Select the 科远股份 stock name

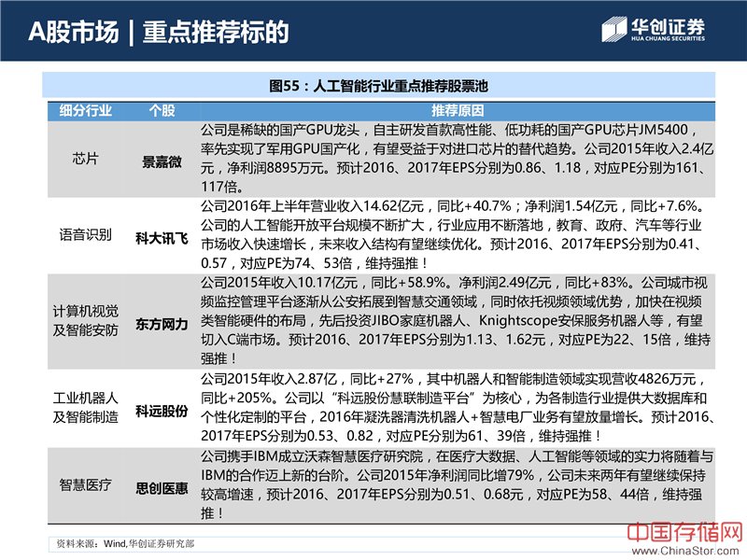click(x=162, y=408)
